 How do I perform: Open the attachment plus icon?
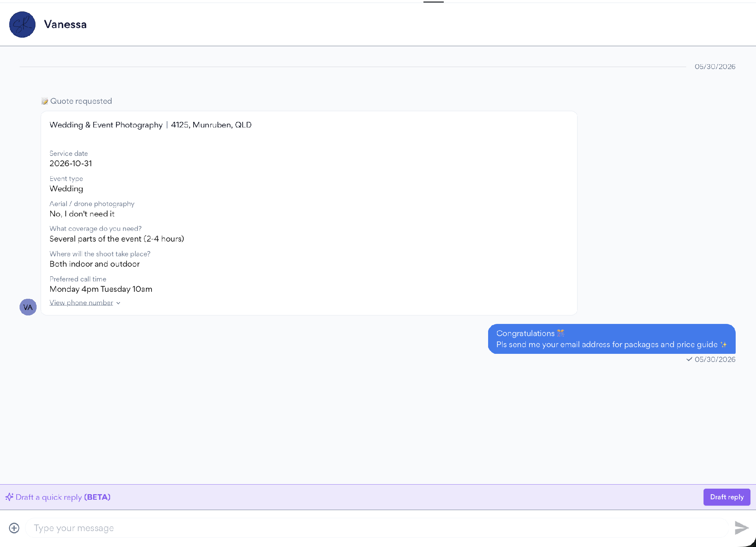(x=14, y=528)
